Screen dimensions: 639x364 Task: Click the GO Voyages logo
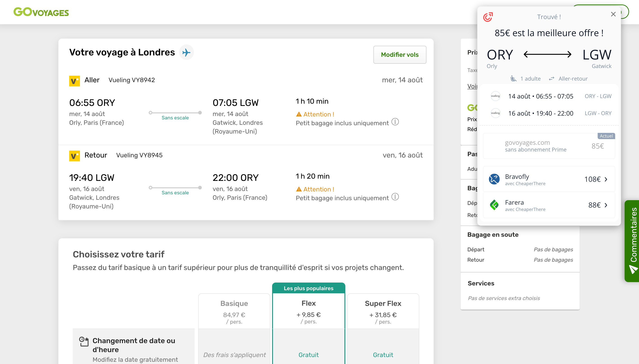pyautogui.click(x=41, y=12)
